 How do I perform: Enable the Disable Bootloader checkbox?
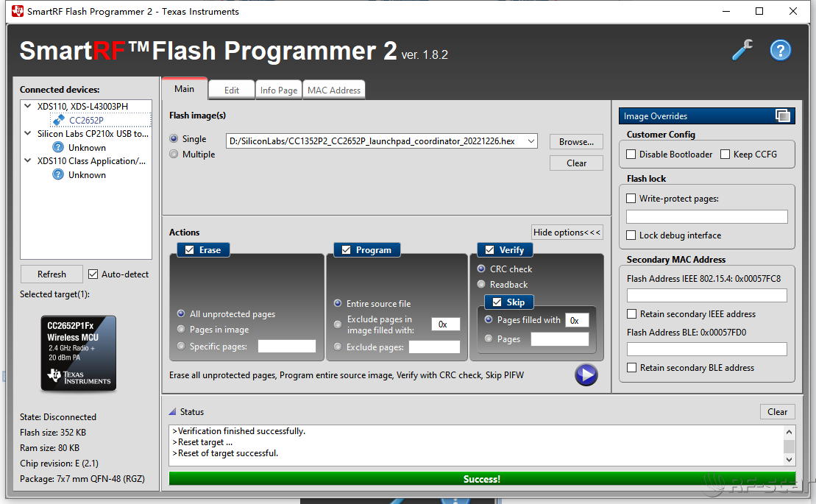pyautogui.click(x=631, y=155)
